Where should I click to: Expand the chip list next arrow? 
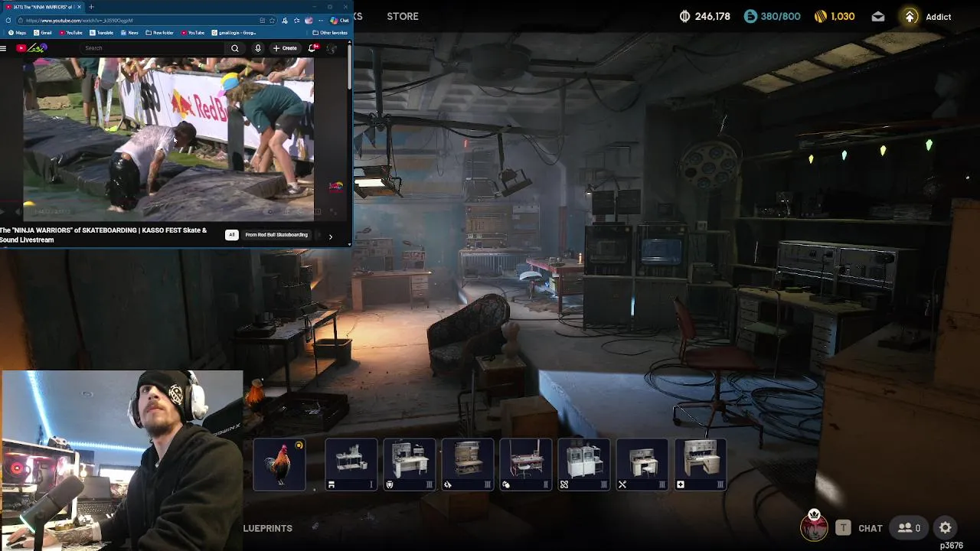pos(330,236)
